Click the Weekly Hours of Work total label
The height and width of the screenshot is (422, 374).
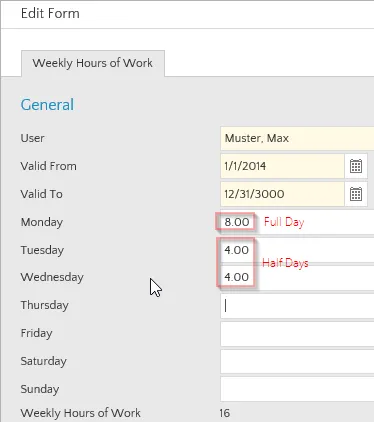point(81,413)
